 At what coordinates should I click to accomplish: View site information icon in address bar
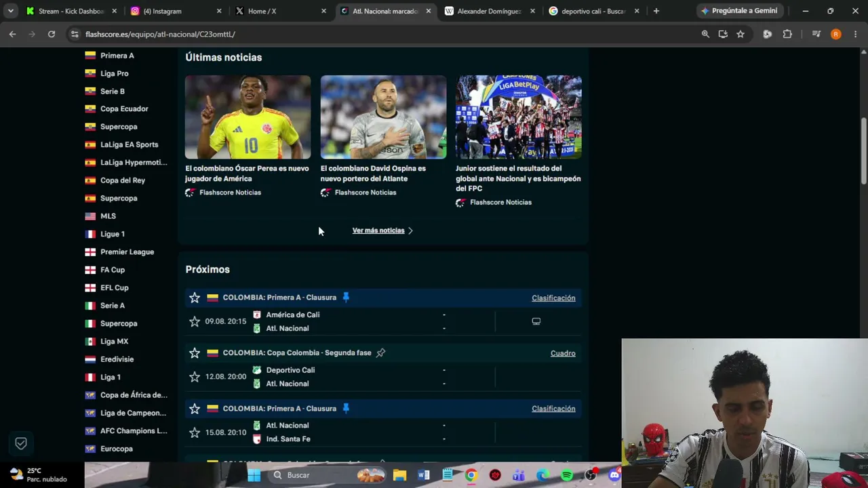(74, 34)
